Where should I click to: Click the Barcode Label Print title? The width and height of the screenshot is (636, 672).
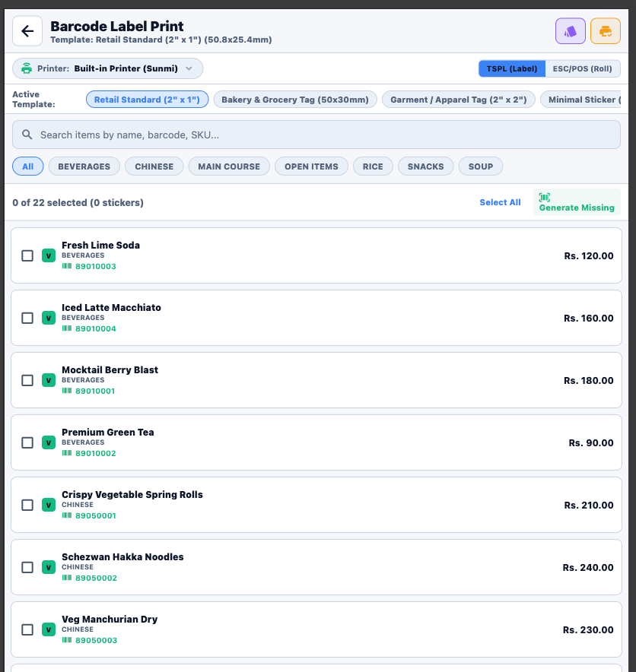pyautogui.click(x=117, y=26)
